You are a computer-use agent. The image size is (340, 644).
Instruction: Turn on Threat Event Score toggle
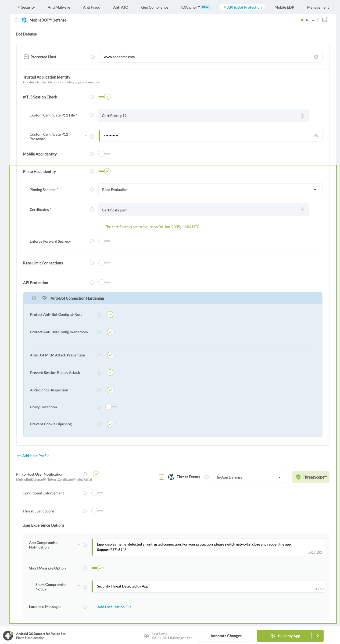[98, 511]
